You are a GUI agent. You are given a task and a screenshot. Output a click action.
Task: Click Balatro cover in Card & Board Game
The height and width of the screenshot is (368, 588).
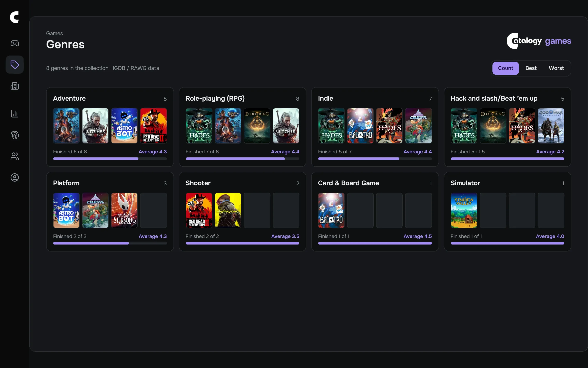coord(331,211)
